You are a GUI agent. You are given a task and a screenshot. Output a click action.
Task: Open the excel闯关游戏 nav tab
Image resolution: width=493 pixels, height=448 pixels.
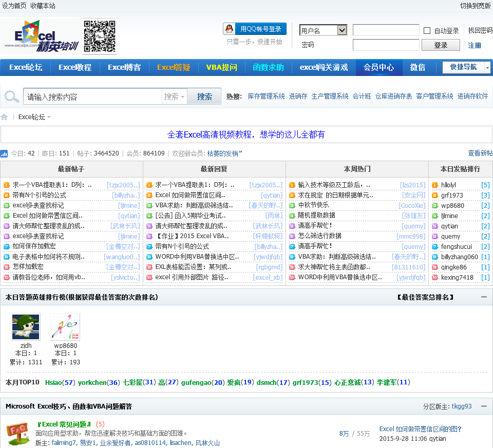[x=324, y=67]
